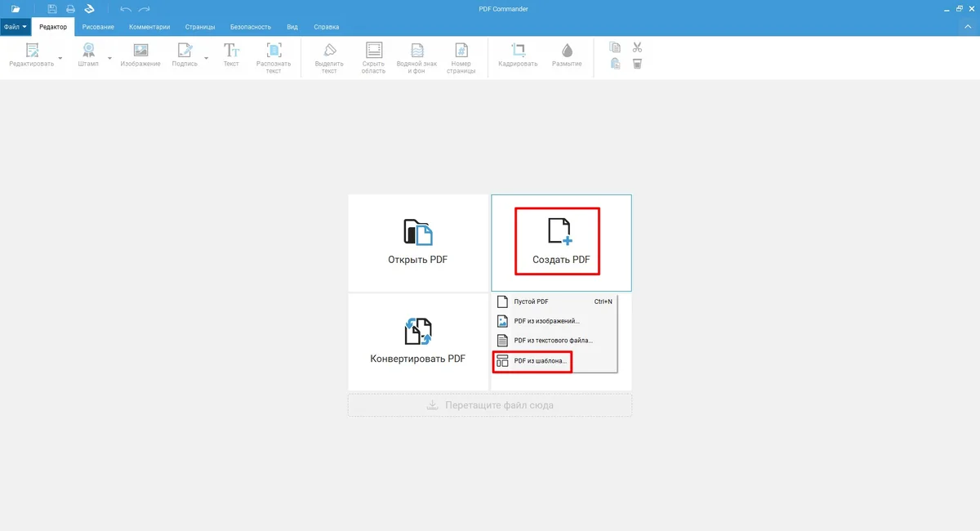
Task: Select the Редактировать tool
Action: [x=32, y=56]
